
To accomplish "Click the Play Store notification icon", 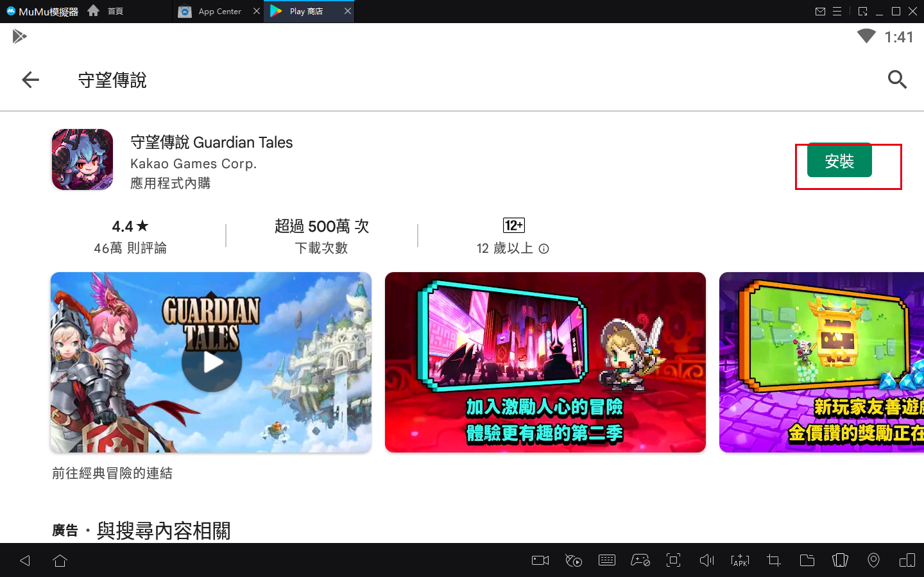I will pos(19,37).
